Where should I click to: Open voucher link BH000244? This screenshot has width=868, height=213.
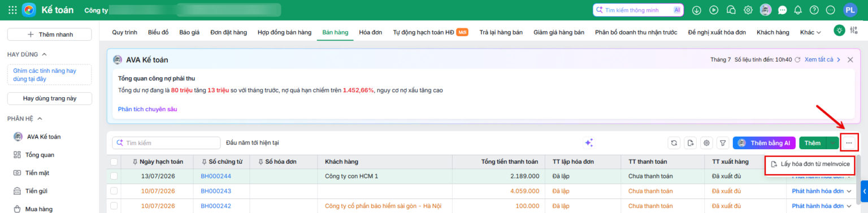point(216,176)
